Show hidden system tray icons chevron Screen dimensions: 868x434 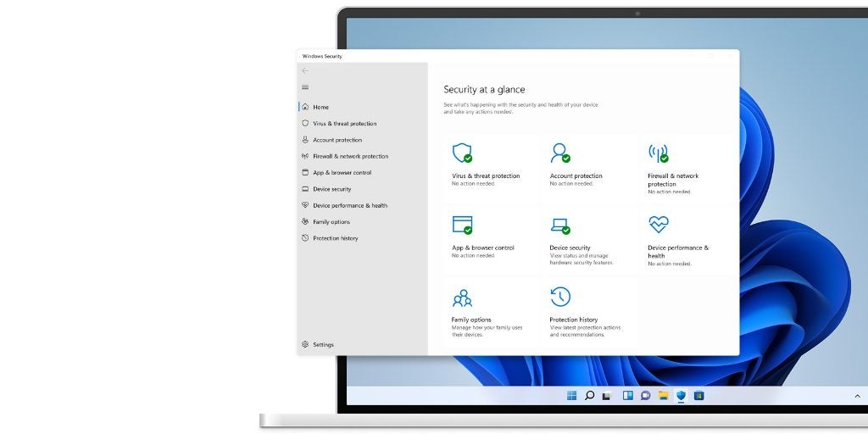click(858, 396)
